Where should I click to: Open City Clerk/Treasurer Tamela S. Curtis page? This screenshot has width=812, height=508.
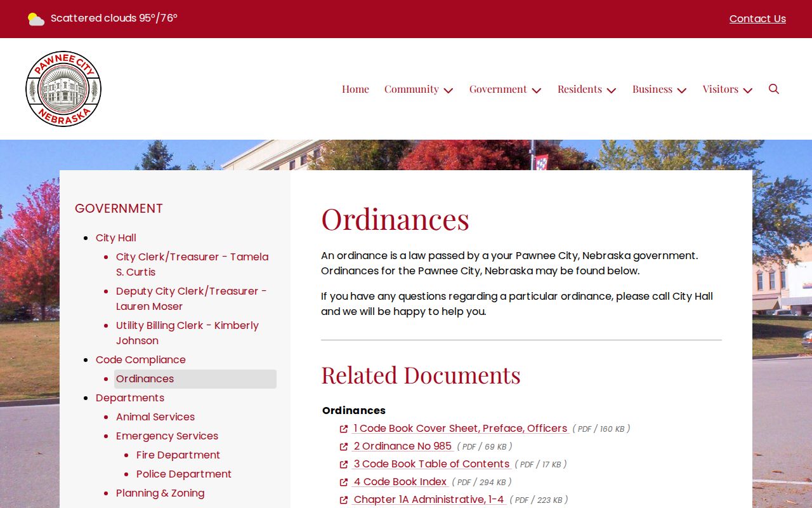(x=192, y=264)
